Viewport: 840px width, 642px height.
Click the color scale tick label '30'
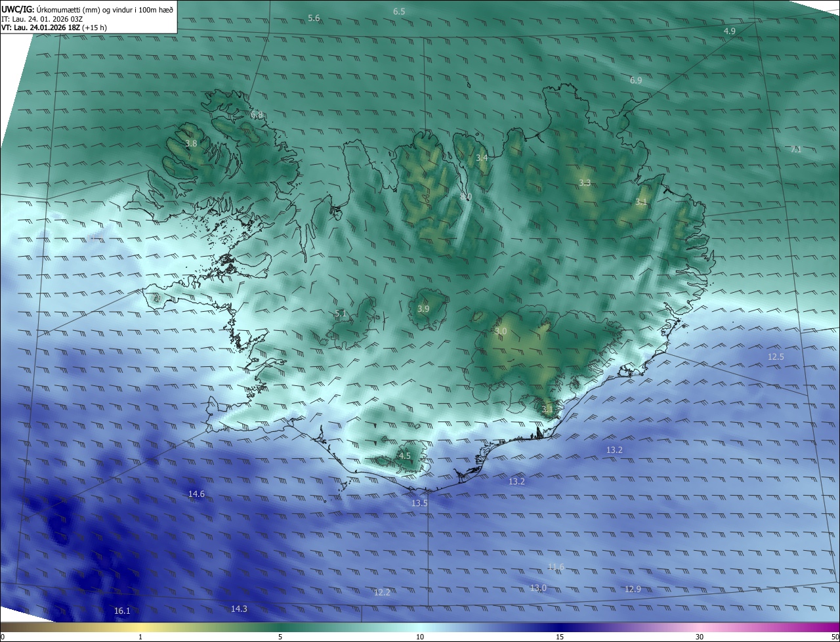point(700,637)
